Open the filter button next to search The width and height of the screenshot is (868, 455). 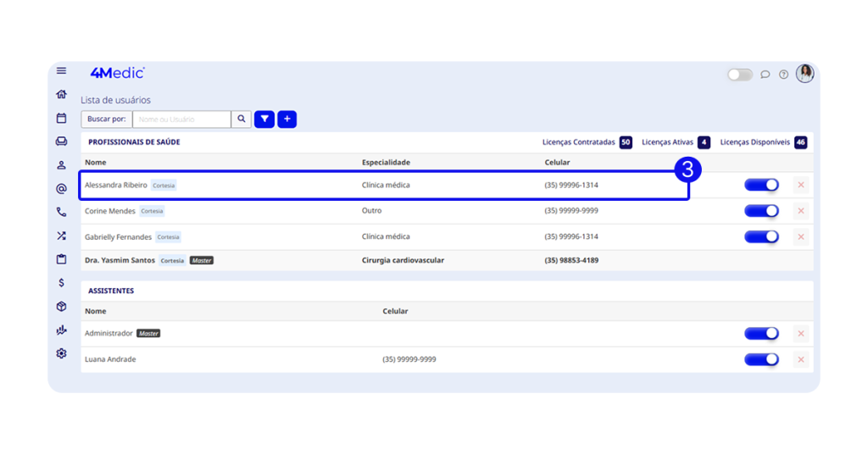click(264, 119)
